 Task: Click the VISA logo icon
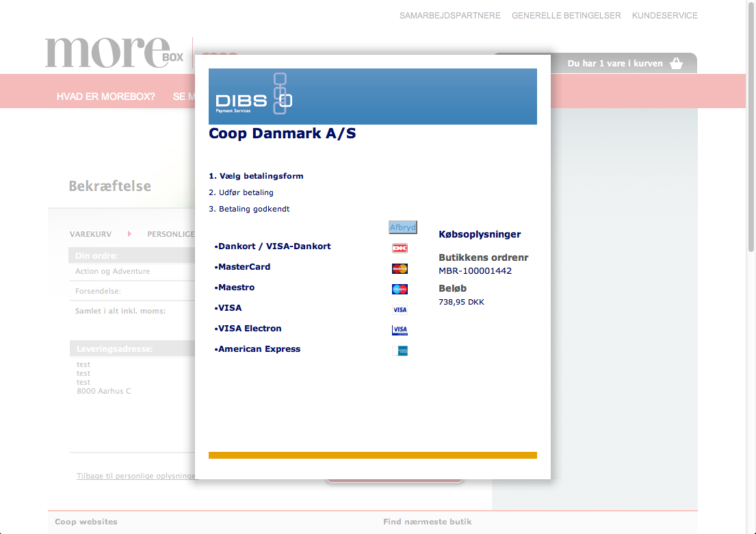coord(400,309)
